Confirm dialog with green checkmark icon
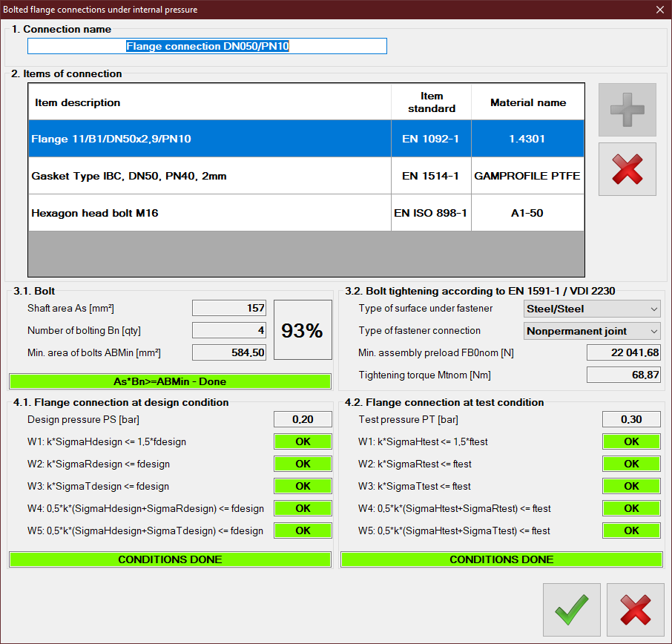 (x=571, y=610)
